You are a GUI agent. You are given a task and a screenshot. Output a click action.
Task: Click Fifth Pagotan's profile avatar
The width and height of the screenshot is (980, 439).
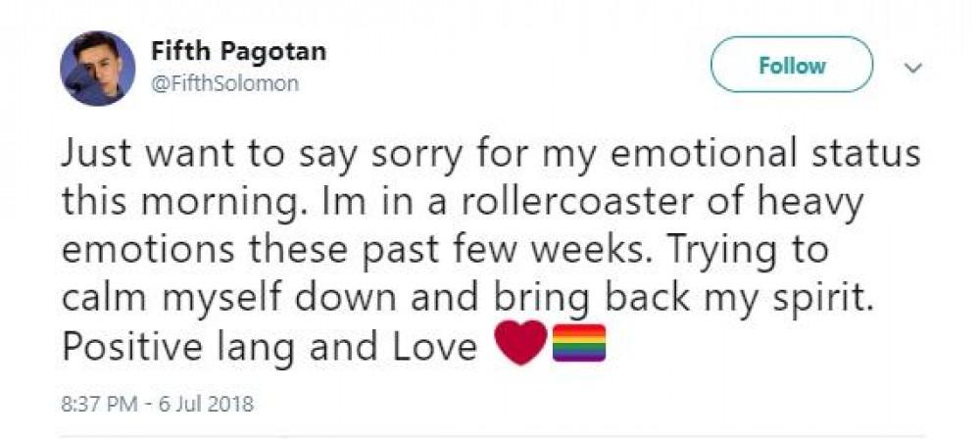click(98, 68)
